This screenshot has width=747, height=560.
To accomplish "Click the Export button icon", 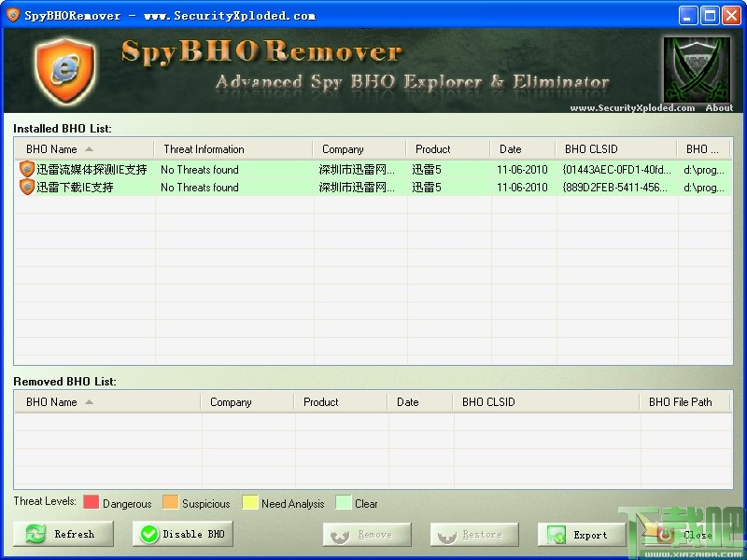I will click(x=556, y=535).
